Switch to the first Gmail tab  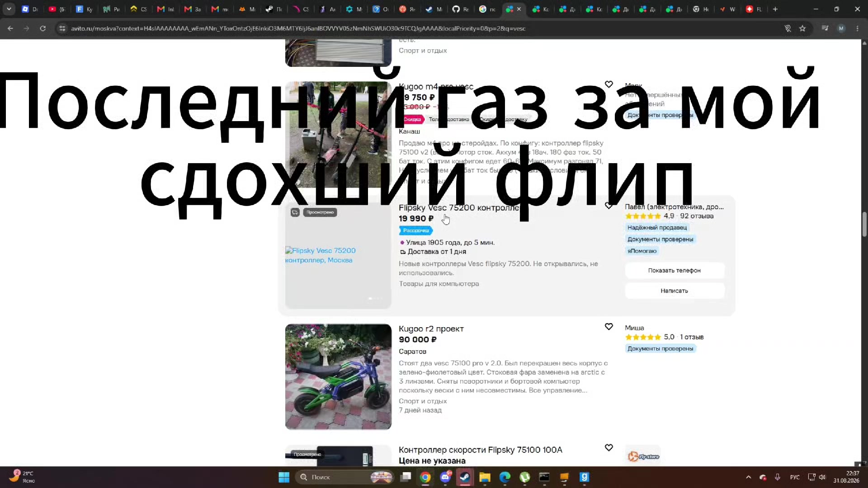pyautogui.click(x=165, y=9)
